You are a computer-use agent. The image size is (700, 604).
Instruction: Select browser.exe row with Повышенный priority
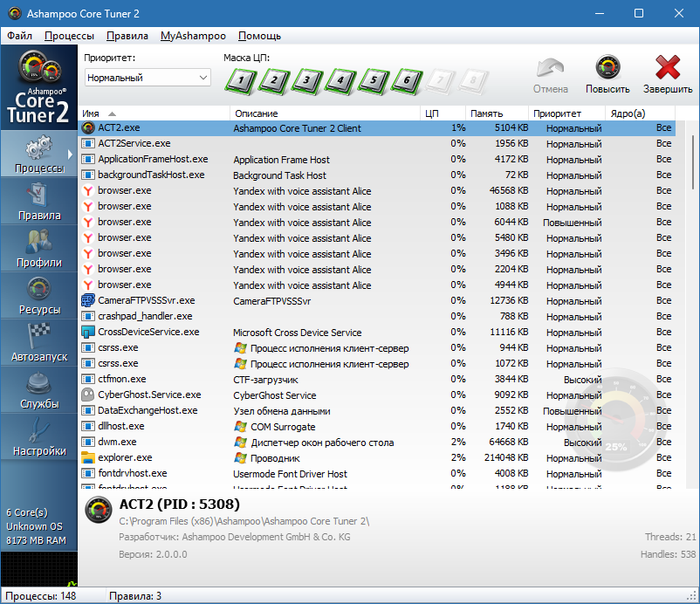(x=377, y=222)
